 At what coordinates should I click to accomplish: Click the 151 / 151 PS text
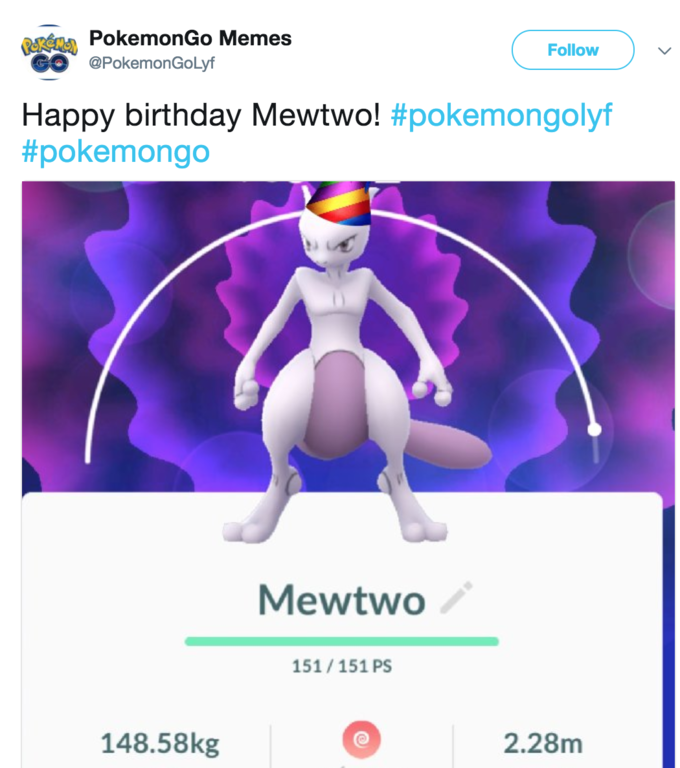pos(342,667)
